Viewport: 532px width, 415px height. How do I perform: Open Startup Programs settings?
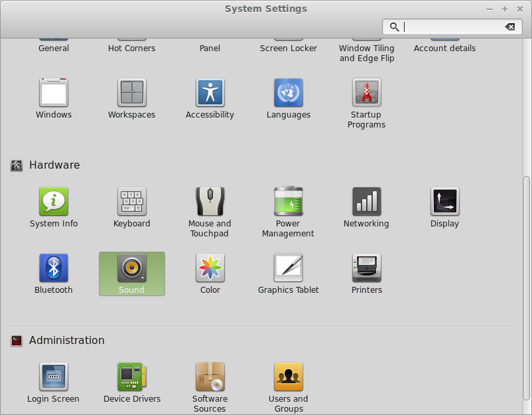pyautogui.click(x=366, y=104)
